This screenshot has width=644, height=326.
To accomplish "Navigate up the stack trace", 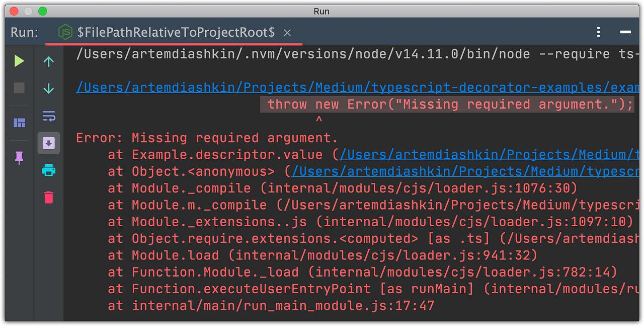I will 48,61.
